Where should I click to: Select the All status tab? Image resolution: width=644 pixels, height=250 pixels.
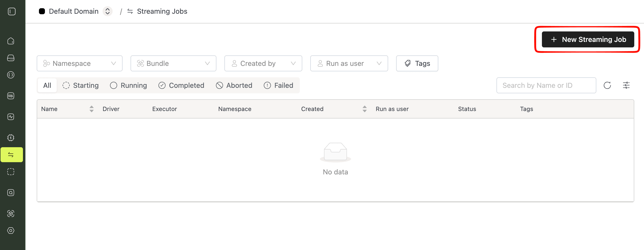click(47, 85)
